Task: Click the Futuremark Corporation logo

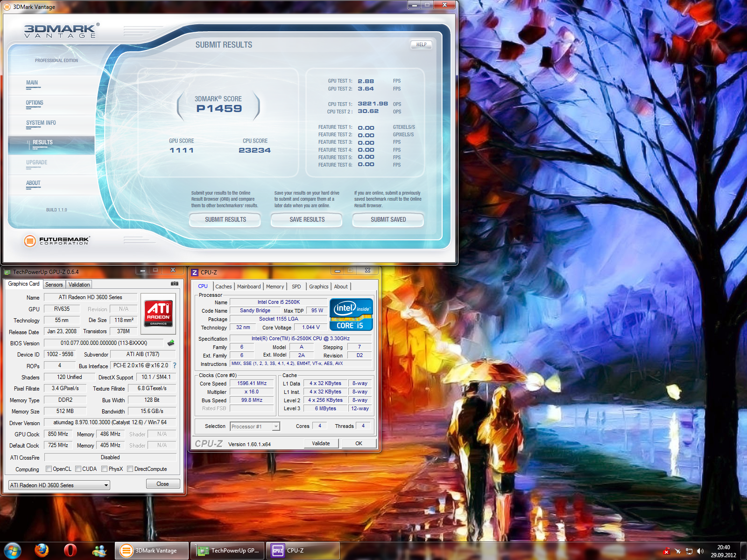Action: pos(56,240)
